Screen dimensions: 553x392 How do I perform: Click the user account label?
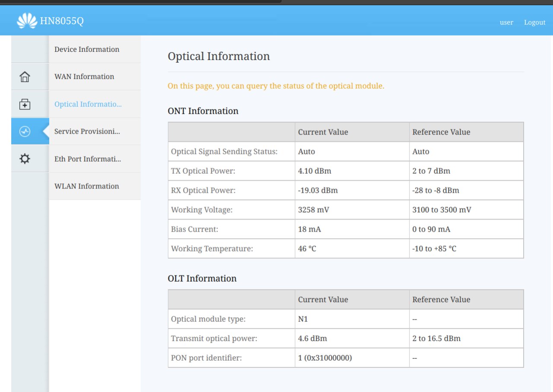click(x=506, y=22)
